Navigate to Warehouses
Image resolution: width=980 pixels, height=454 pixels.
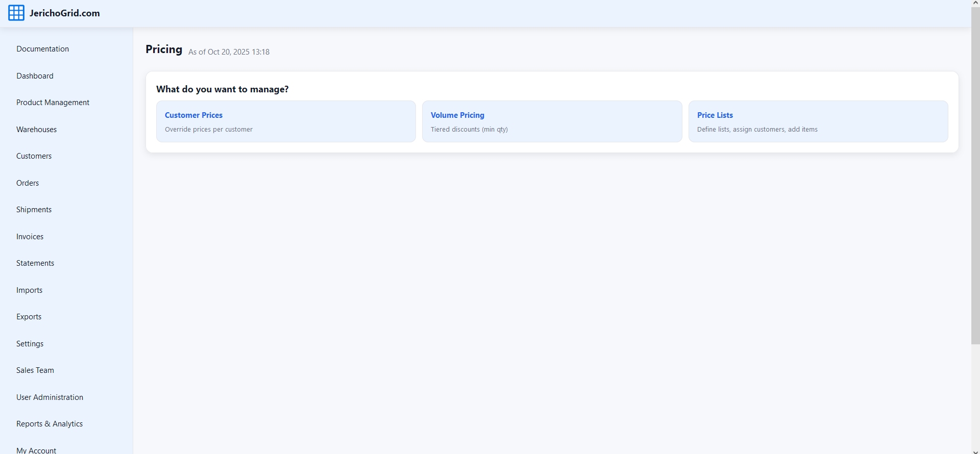(36, 130)
